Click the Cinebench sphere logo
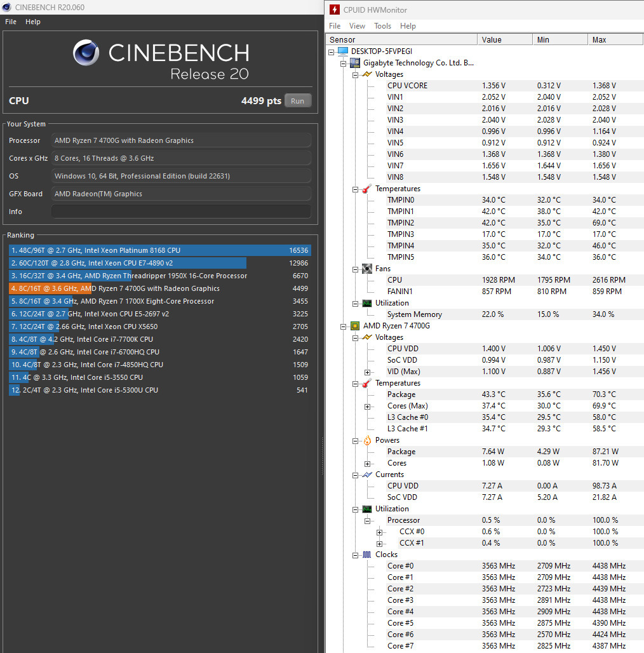The height and width of the screenshot is (653, 644). click(86, 53)
